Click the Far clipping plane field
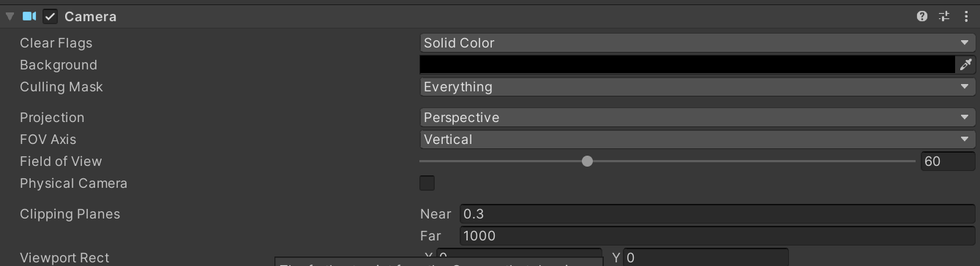 click(x=717, y=236)
